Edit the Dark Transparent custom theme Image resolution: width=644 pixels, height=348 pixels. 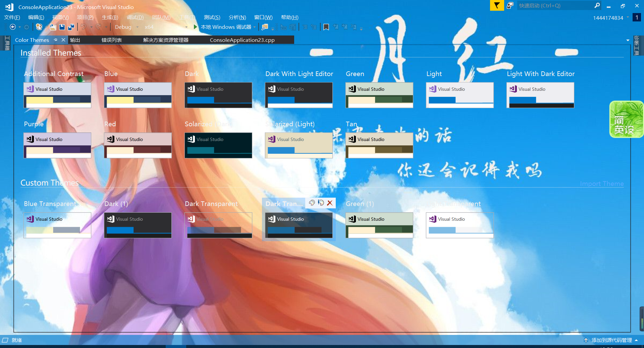coord(321,203)
